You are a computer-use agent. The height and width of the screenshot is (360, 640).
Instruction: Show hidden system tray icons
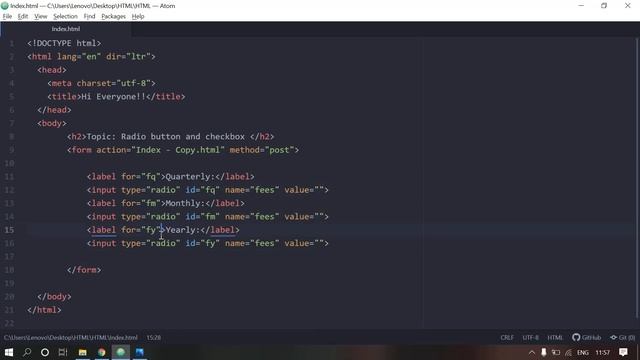(x=531, y=352)
